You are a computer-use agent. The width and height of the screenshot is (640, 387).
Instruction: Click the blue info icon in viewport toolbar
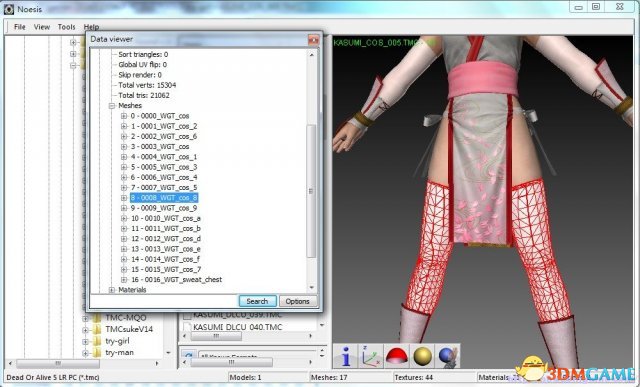coord(346,356)
